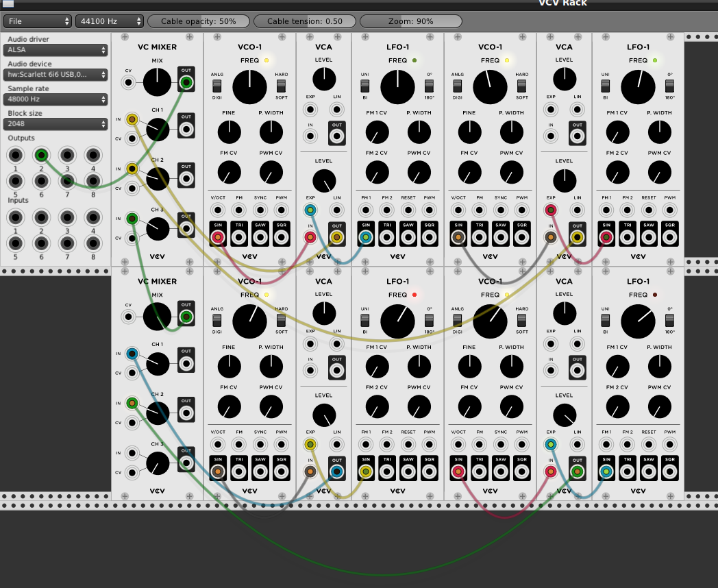Open the Audio driver ALSA dropdown

click(55, 50)
